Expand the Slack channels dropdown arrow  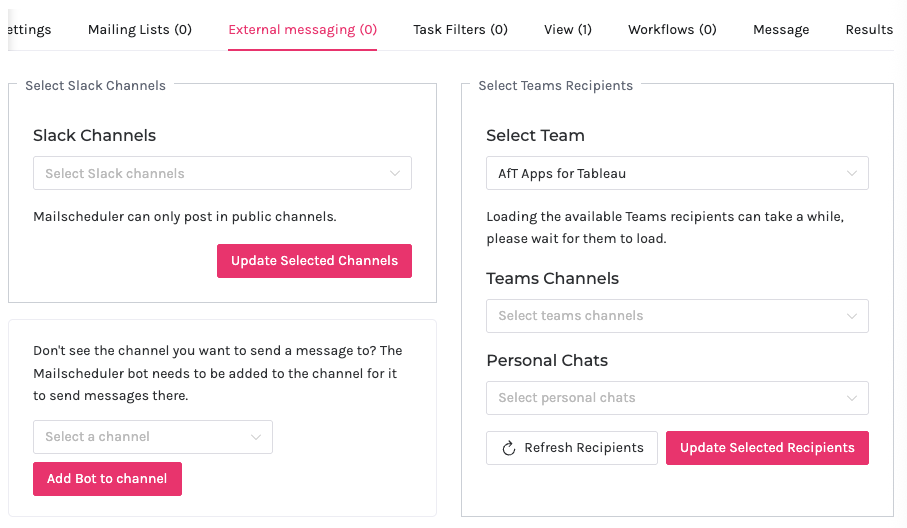395,174
